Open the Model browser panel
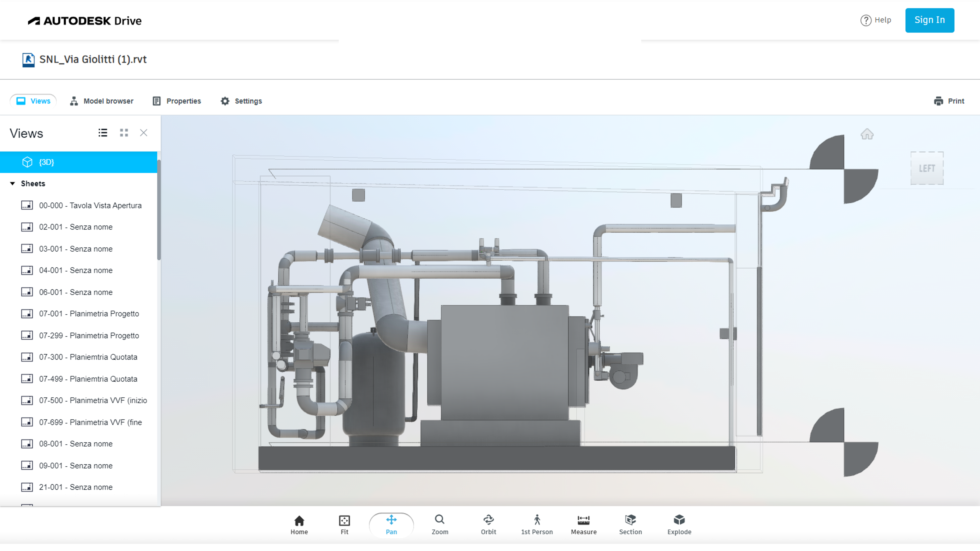 click(x=102, y=101)
